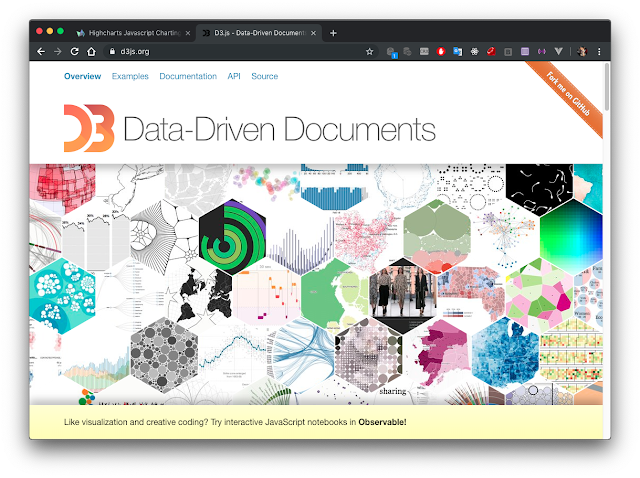Open the API reference link

[x=234, y=76]
